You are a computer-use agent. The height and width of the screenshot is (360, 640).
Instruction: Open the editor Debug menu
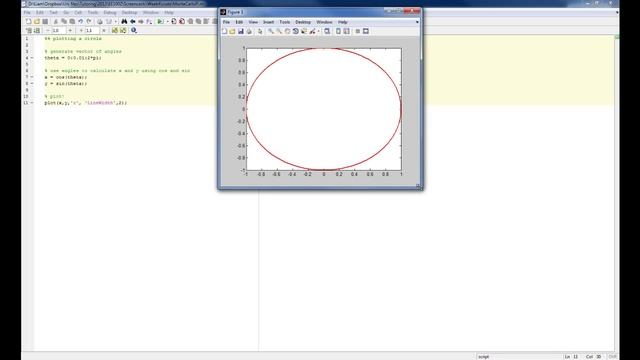(110, 13)
